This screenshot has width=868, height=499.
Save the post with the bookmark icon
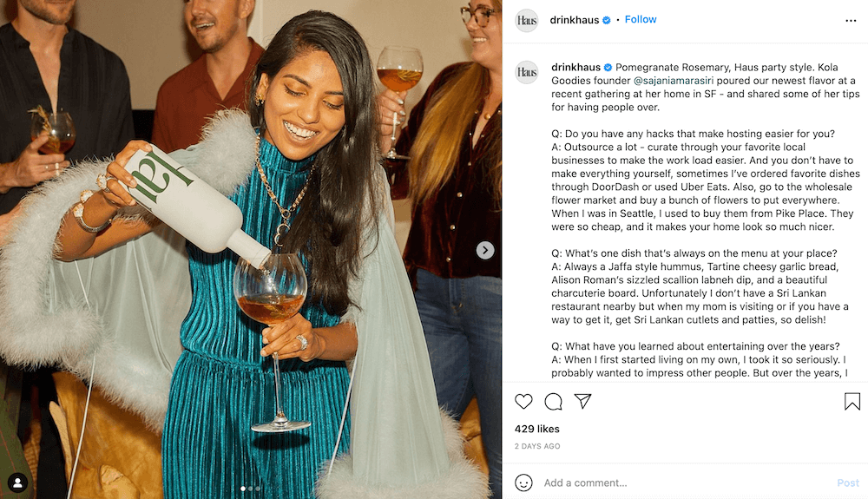852,401
